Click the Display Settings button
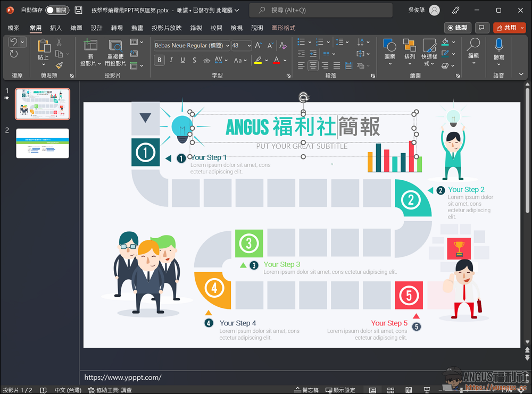The height and width of the screenshot is (394, 532). (340, 390)
